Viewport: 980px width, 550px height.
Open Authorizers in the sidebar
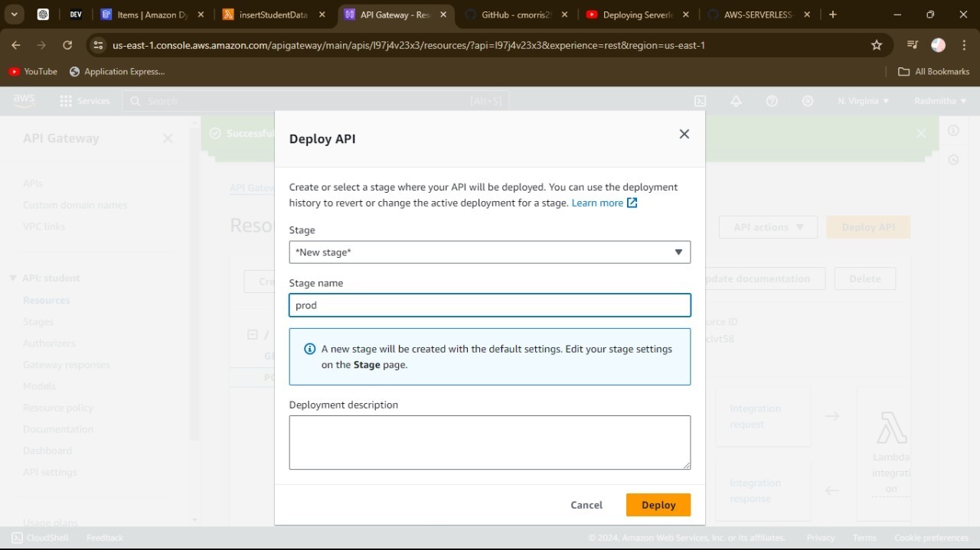click(49, 343)
